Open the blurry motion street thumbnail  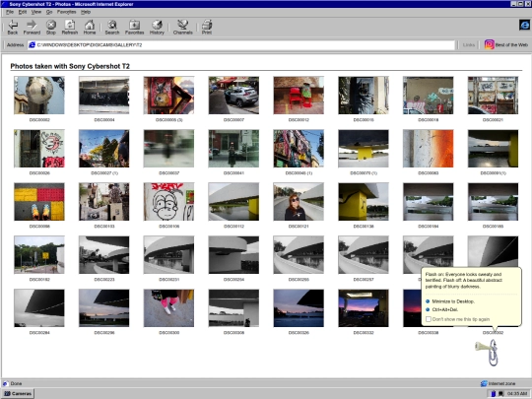pos(169,149)
